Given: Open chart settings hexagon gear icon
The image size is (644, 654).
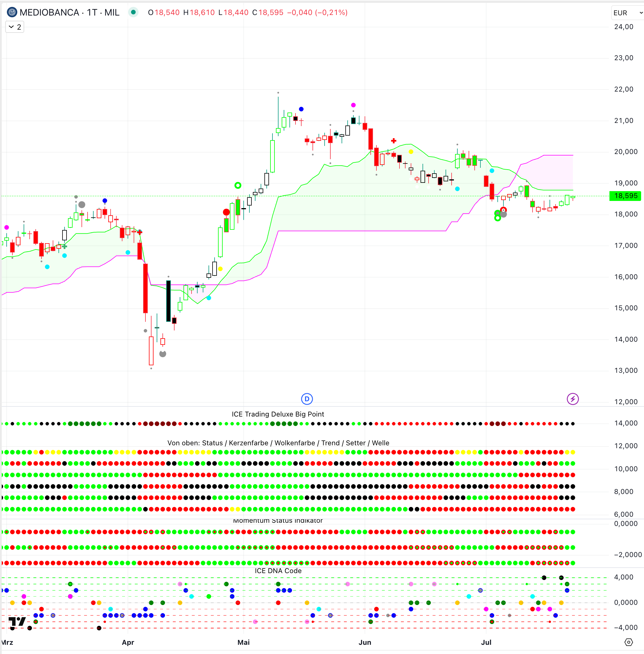Looking at the screenshot, I should (x=628, y=642).
